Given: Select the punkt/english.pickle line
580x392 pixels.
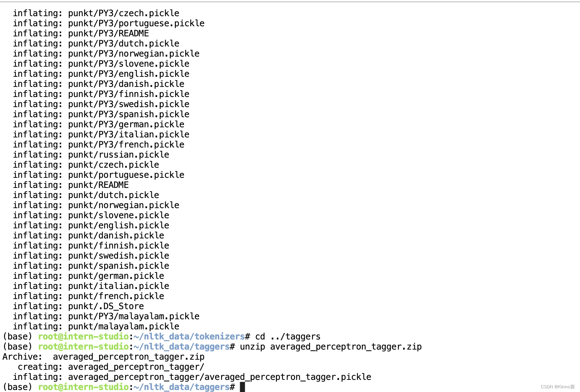Looking at the screenshot, I should pos(91,225).
